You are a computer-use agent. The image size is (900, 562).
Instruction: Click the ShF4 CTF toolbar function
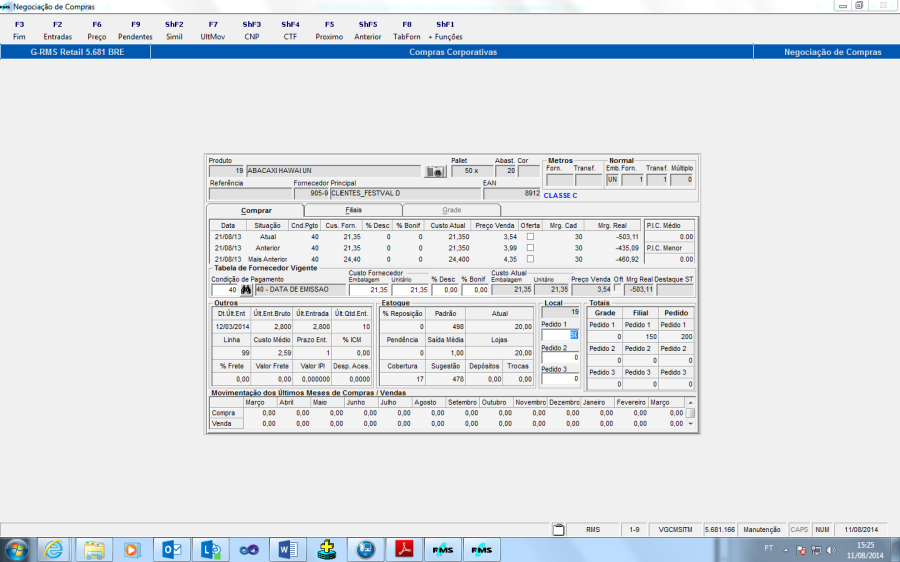[290, 30]
